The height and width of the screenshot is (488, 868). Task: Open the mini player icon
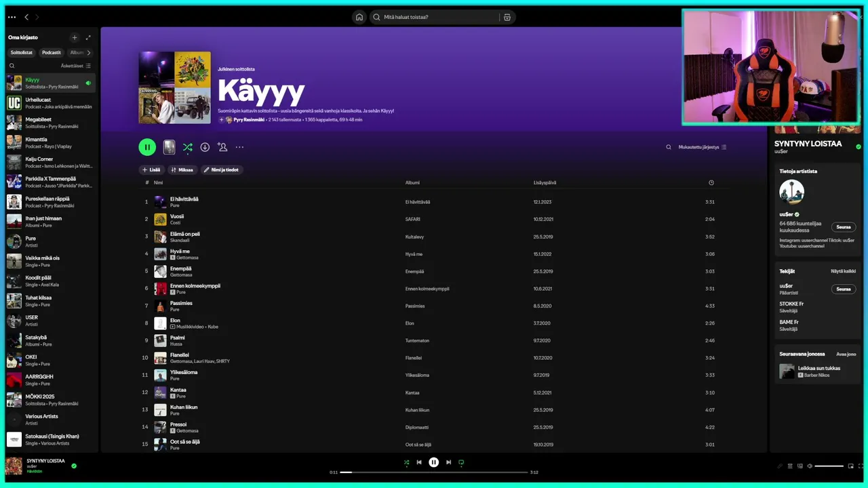[x=850, y=466]
